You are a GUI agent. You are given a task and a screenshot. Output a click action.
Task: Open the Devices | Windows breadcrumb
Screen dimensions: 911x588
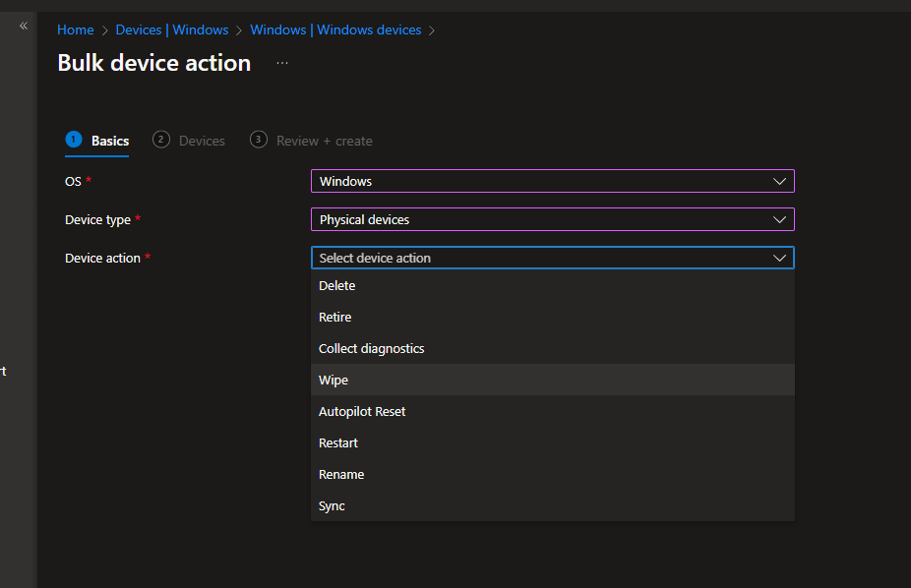click(x=172, y=29)
